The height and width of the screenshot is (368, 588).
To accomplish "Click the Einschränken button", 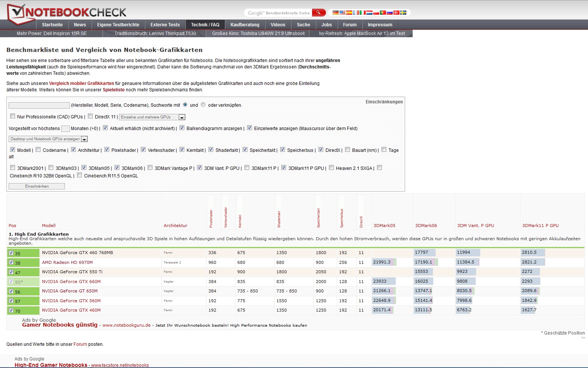I will (37, 186).
